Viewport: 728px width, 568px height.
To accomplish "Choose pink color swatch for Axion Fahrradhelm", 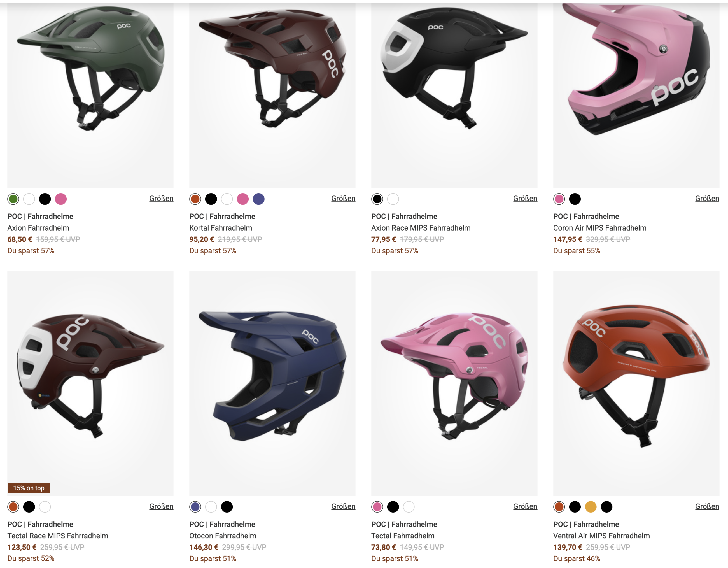I will click(61, 199).
